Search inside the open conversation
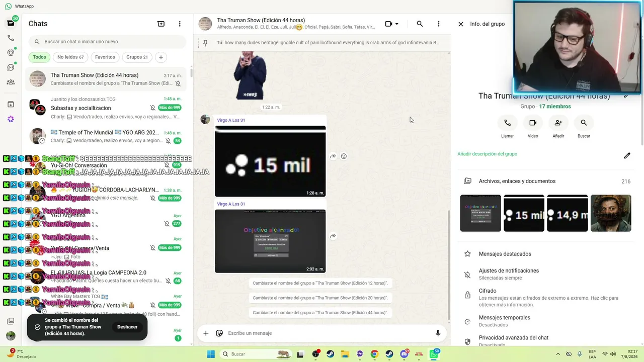 pos(420,24)
